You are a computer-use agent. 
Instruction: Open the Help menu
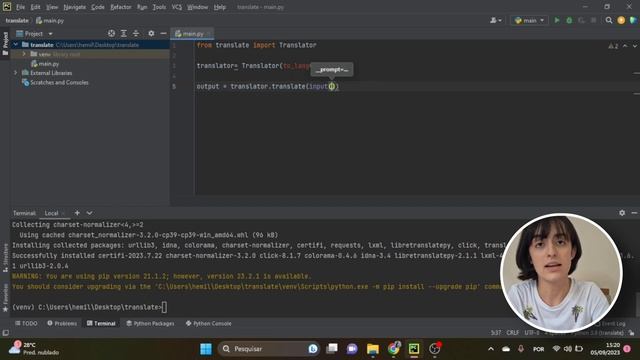(x=220, y=7)
